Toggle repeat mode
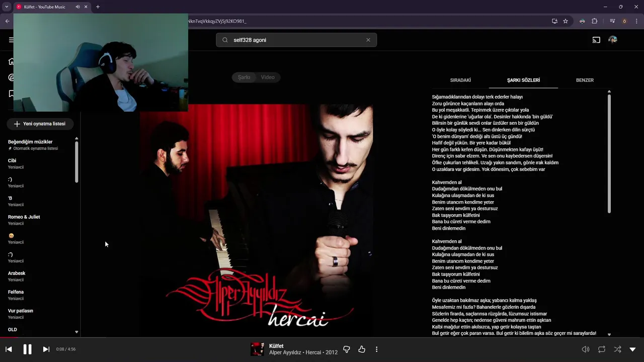The width and height of the screenshot is (644, 362). coord(602,349)
